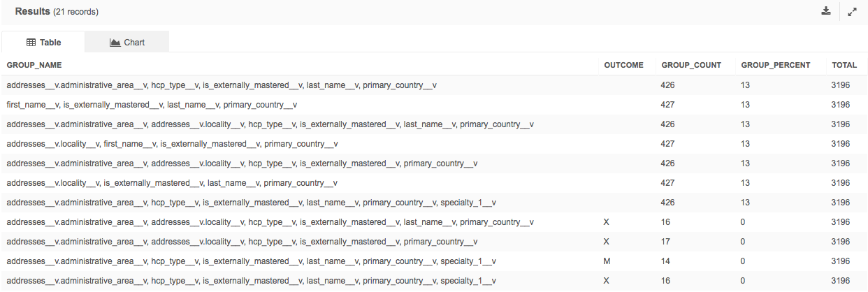Click the GROUP_PERCENT column header
This screenshot has height=292, width=868.
tap(775, 65)
